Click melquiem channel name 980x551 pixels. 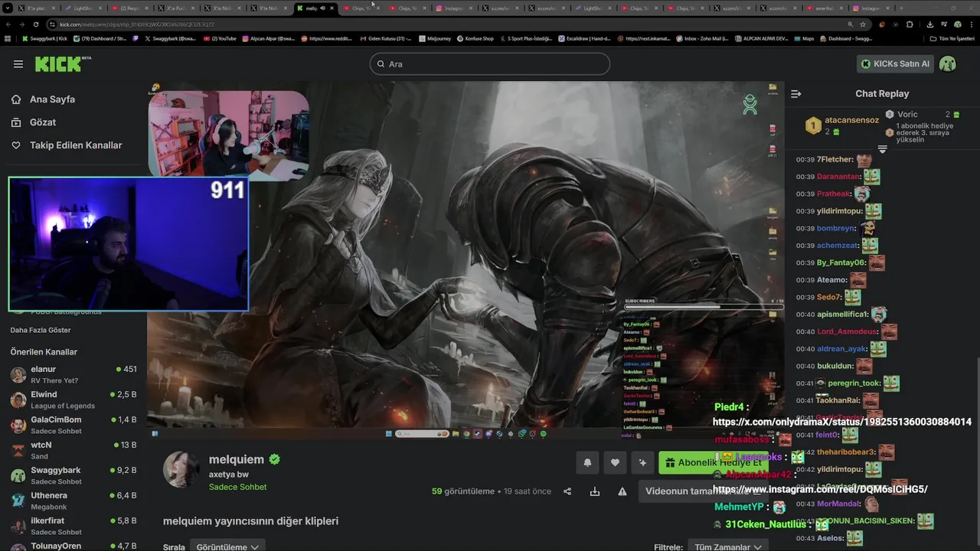click(237, 460)
